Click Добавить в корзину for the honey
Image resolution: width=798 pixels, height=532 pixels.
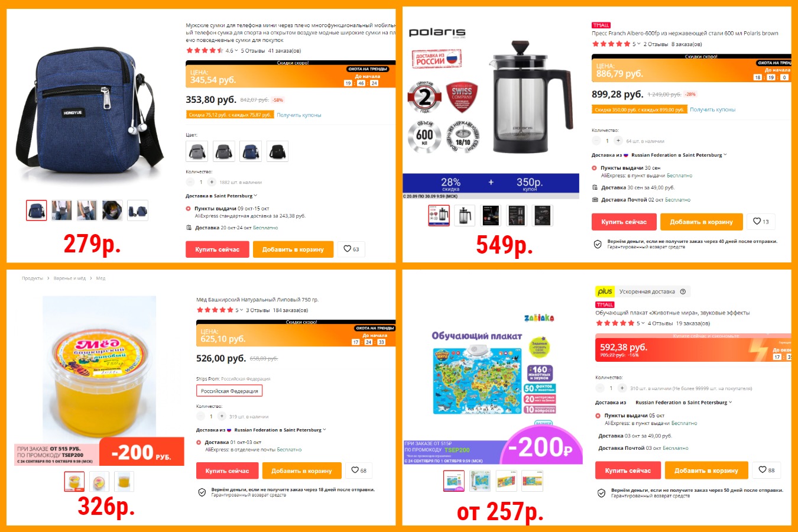click(301, 471)
